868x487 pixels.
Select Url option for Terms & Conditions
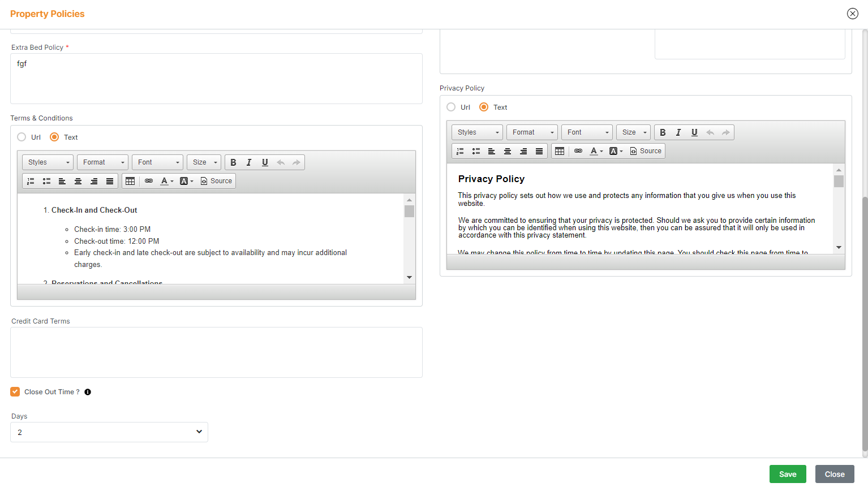coord(22,137)
